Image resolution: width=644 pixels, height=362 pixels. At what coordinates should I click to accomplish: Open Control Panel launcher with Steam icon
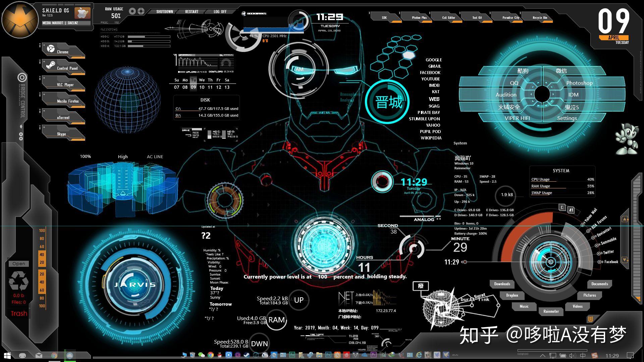tap(63, 67)
